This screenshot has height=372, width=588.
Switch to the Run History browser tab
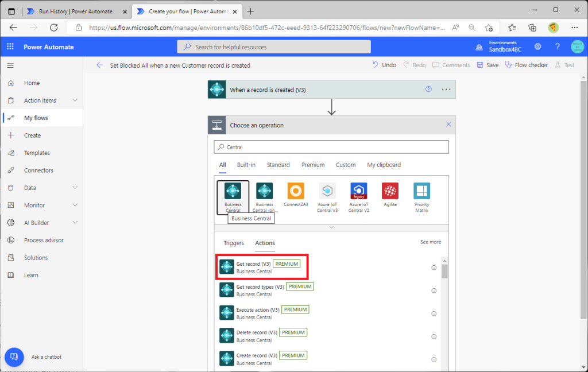click(x=76, y=11)
